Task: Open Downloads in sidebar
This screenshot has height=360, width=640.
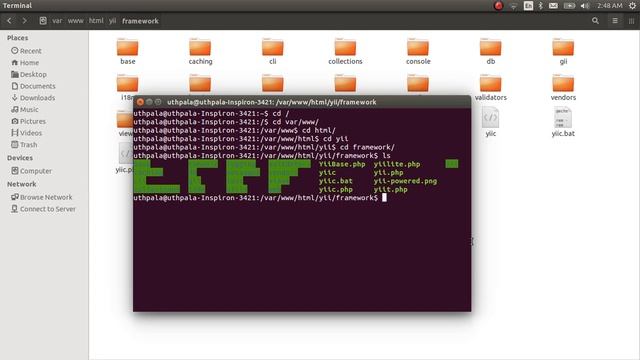Action: click(x=33, y=98)
